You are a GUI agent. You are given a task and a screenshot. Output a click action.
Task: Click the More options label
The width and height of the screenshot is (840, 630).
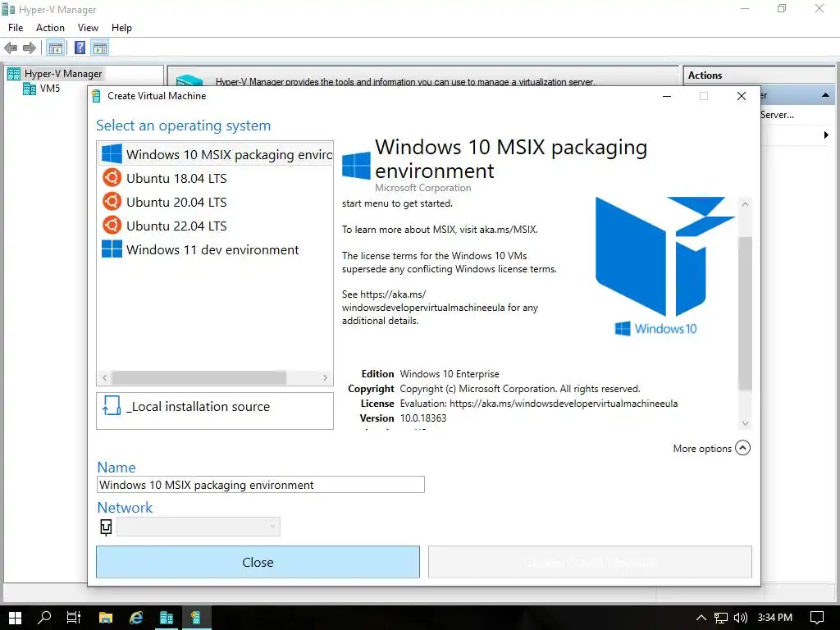tap(702, 449)
